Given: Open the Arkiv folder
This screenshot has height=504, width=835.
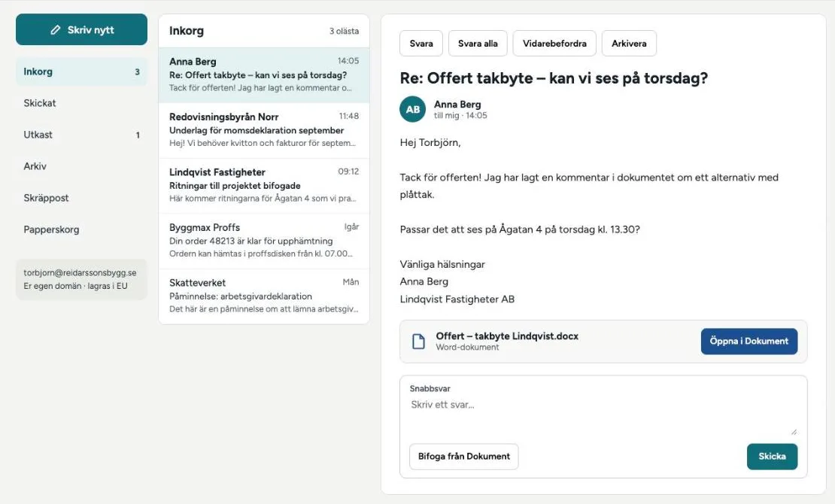Looking at the screenshot, I should click(81, 166).
